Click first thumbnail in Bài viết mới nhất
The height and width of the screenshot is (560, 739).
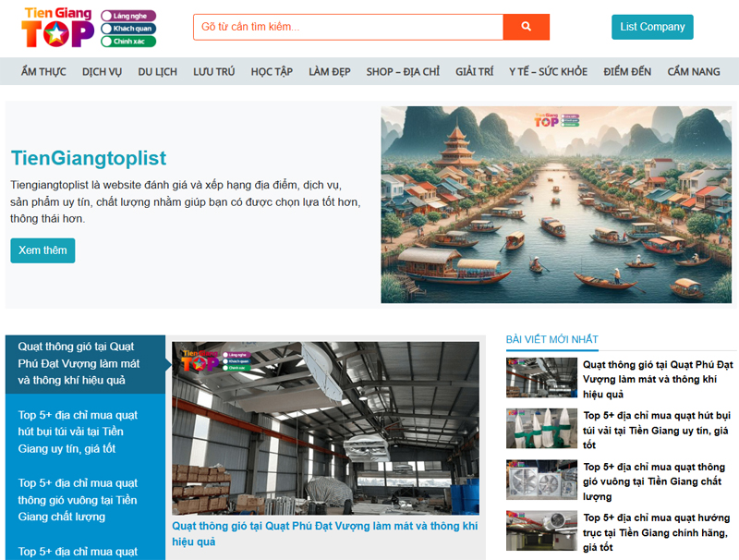pos(541,377)
